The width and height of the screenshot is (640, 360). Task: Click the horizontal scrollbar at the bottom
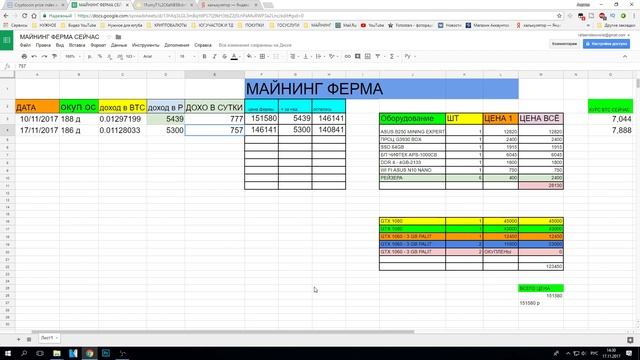click(x=222, y=332)
